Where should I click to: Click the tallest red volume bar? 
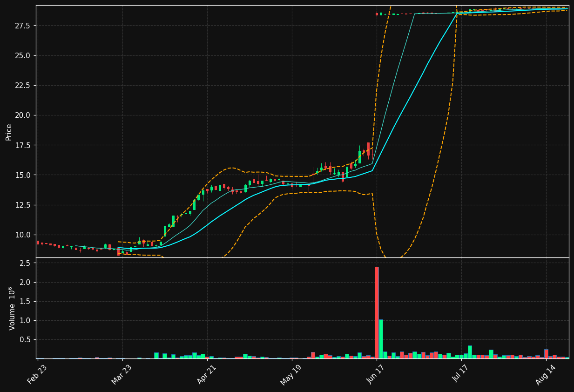[x=377, y=312]
